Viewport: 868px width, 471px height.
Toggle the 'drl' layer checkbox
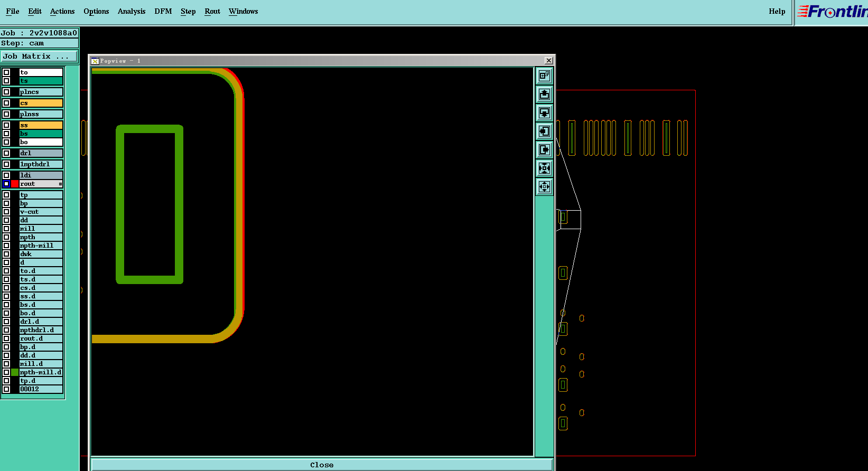click(x=6, y=153)
